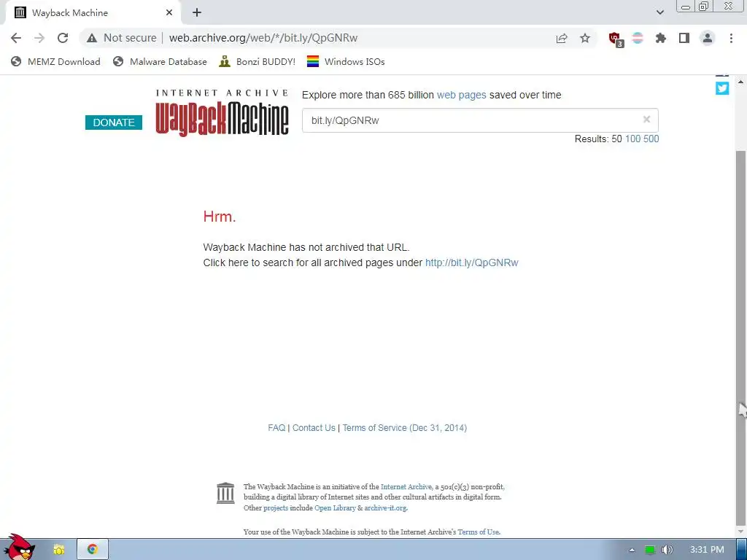Select the Chrome taskbar button
This screenshot has height=560, width=747.
point(93,550)
